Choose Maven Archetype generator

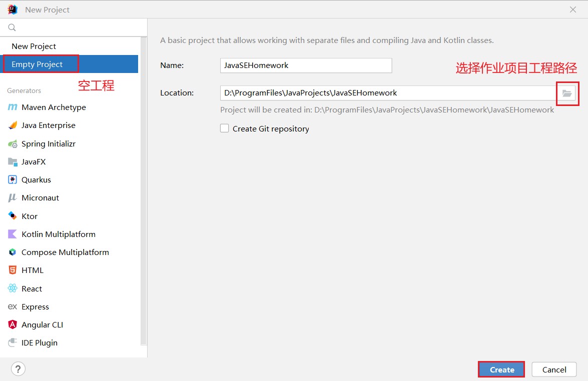point(69,107)
